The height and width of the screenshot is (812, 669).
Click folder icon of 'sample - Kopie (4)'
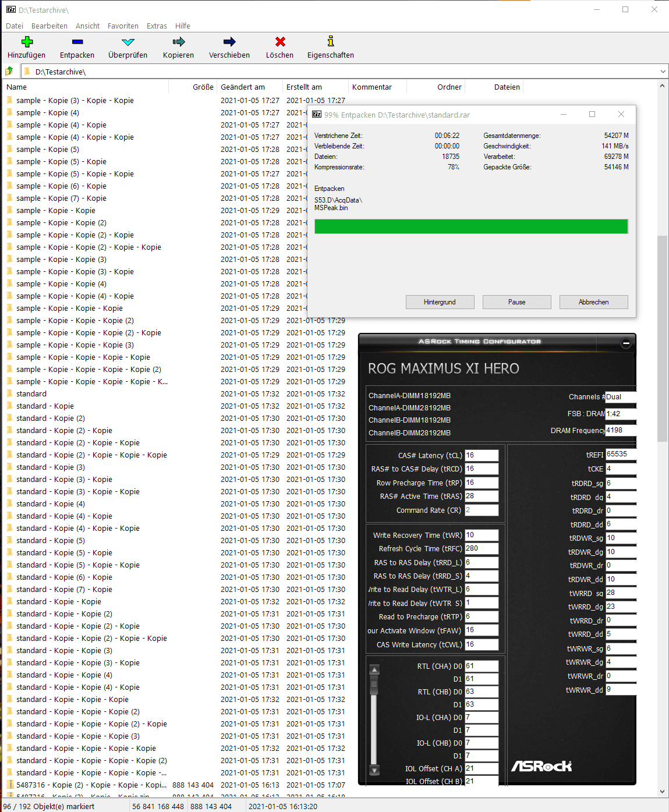click(x=9, y=112)
